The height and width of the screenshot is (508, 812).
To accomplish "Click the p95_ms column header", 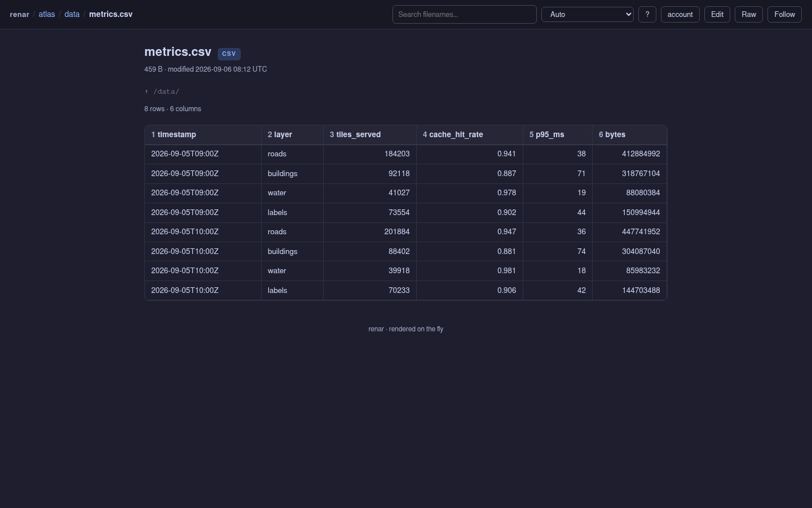I will (x=558, y=135).
